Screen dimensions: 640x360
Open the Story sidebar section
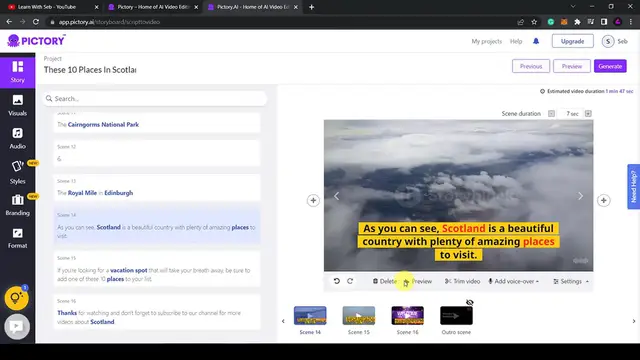tap(18, 72)
